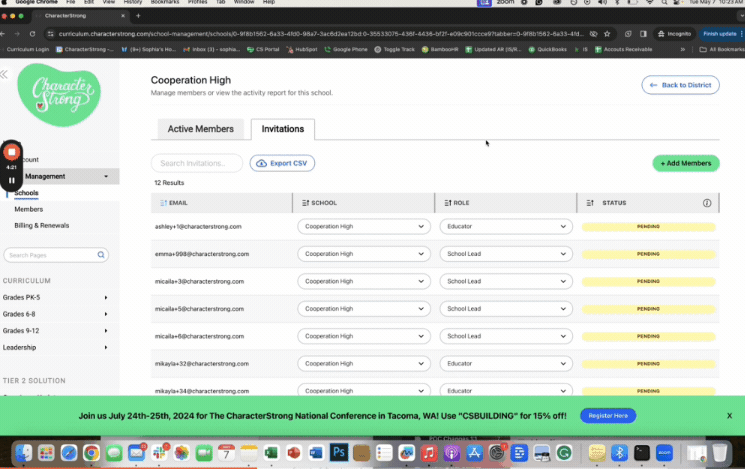Image resolution: width=745 pixels, height=469 pixels.
Task: Dismiss the green conference banner
Action: 729,415
